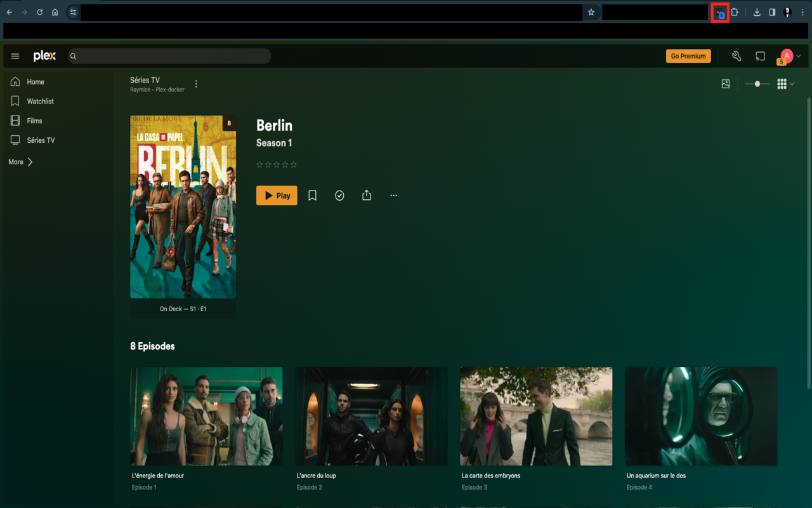Image resolution: width=812 pixels, height=508 pixels.
Task: Open the Extensions puzzle icon
Action: pos(735,12)
